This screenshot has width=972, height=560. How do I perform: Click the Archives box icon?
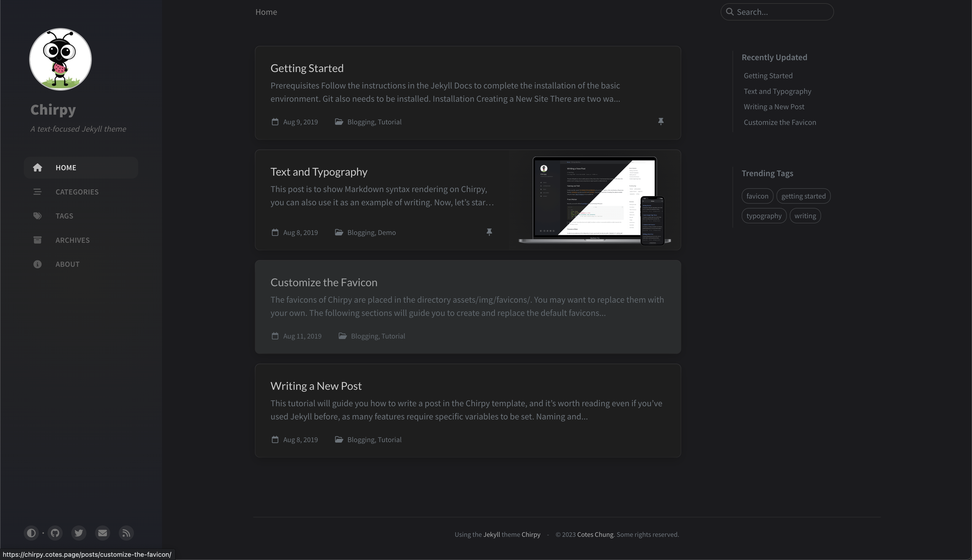point(37,240)
